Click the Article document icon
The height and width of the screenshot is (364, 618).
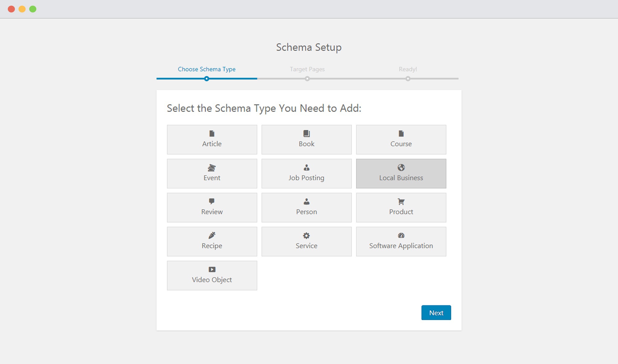point(212,134)
